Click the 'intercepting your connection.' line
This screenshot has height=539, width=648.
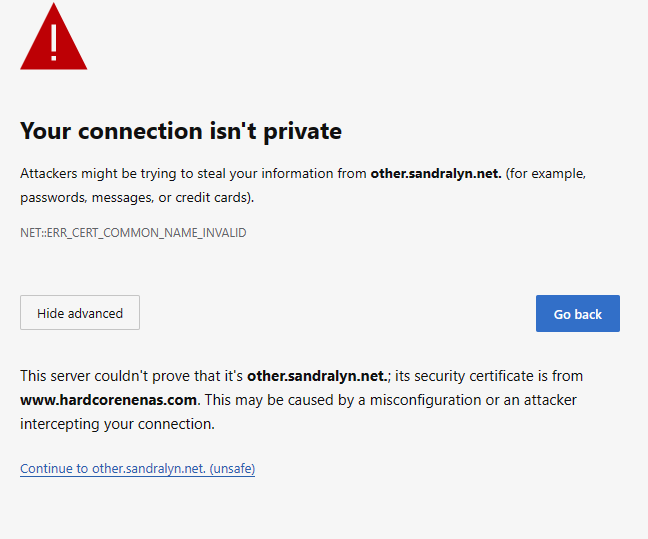[117, 424]
